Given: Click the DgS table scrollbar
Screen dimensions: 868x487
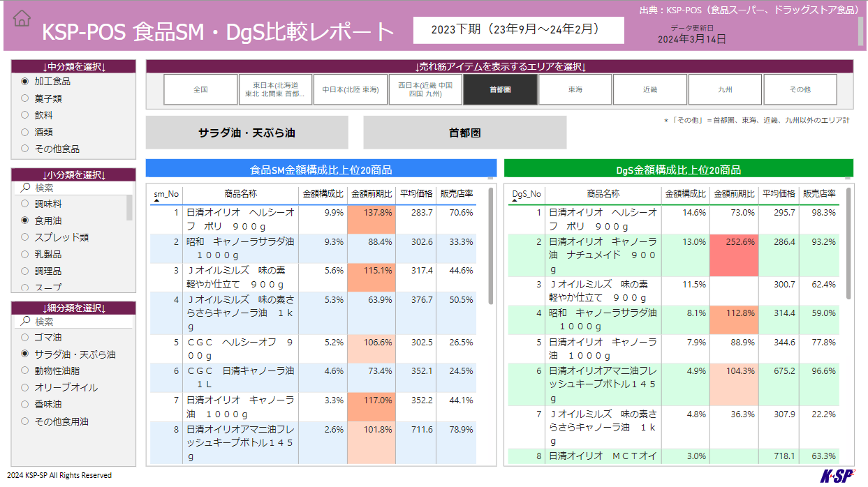Looking at the screenshot, I should (x=848, y=242).
